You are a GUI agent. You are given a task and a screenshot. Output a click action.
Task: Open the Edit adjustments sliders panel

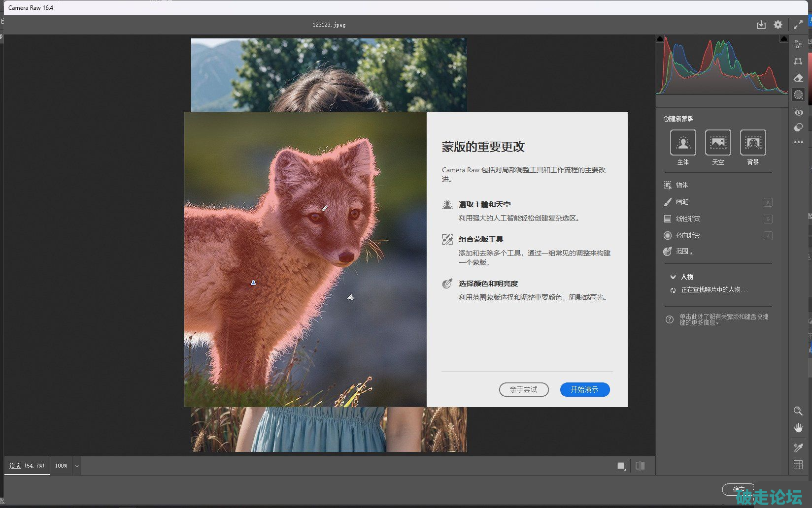[x=798, y=44]
